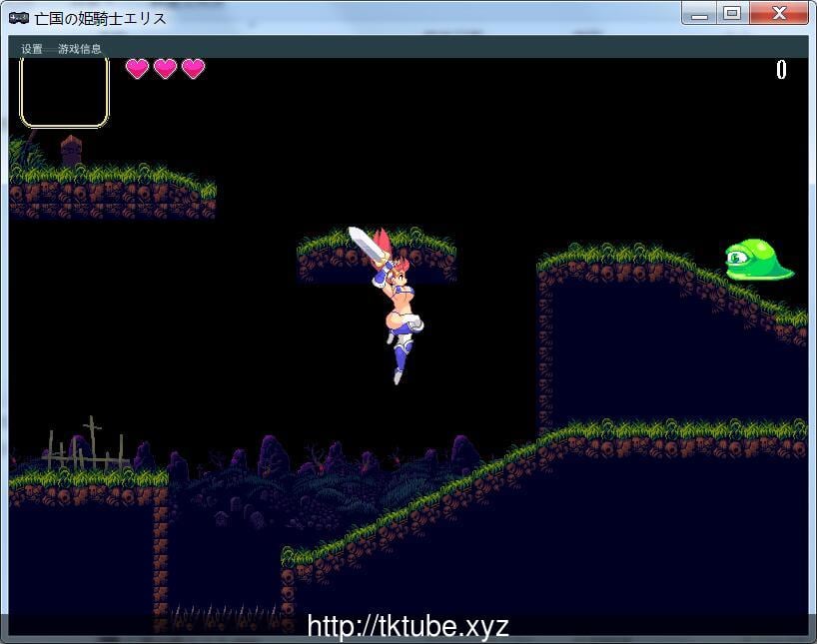
Task: Click the first pink heart life icon
Action: click(137, 69)
